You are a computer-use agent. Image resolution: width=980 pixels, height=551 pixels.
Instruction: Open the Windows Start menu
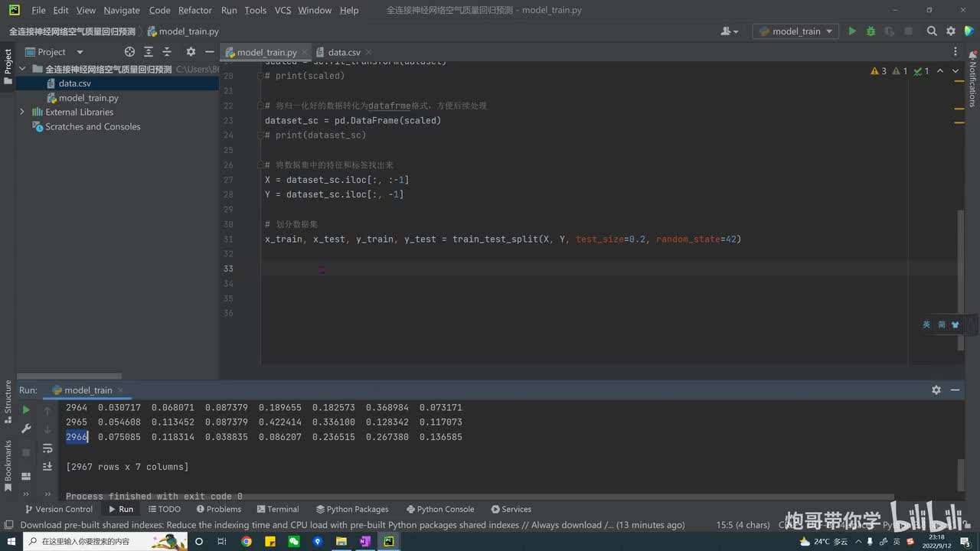click(11, 541)
